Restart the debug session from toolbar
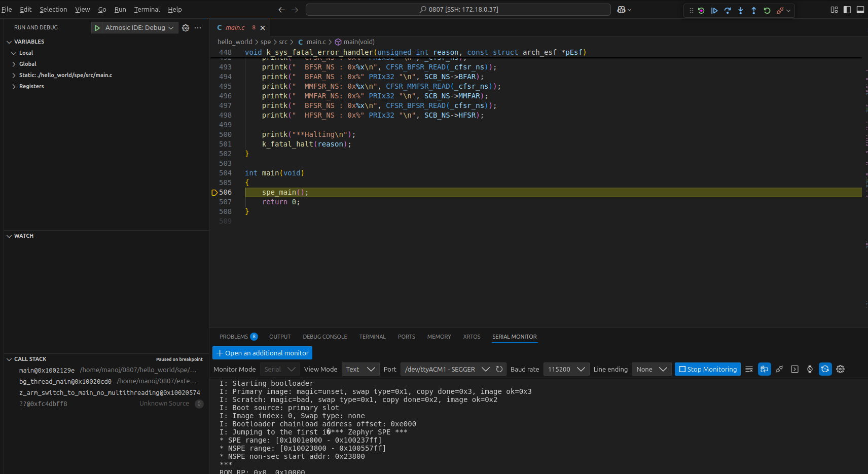Viewport: 868px width, 474px height. coord(701,10)
